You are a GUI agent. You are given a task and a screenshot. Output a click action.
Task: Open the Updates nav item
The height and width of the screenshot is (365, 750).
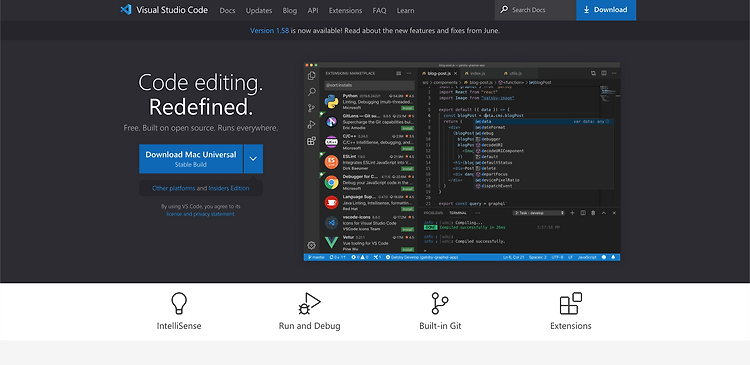click(259, 11)
